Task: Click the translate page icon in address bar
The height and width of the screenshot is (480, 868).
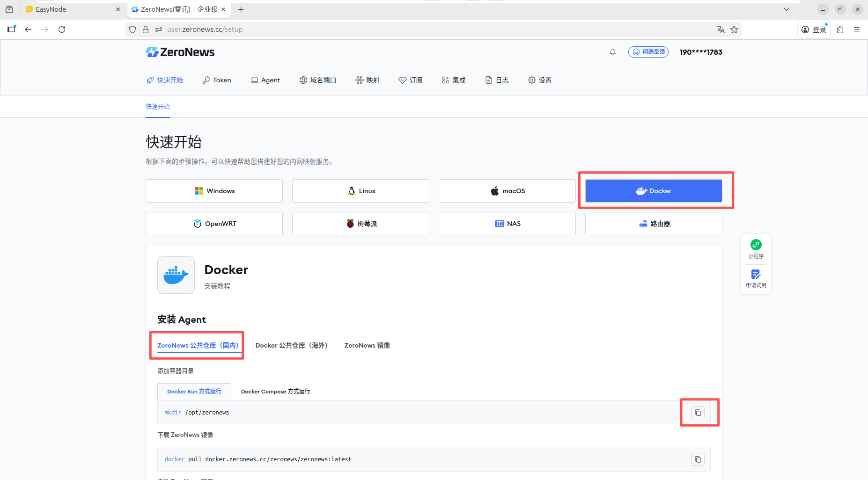Action: pyautogui.click(x=721, y=29)
